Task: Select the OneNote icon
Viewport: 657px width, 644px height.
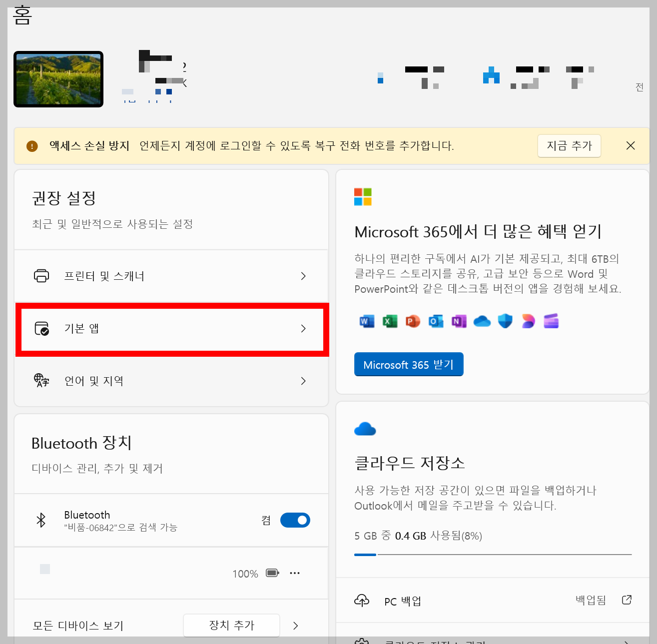Action: coord(459,321)
